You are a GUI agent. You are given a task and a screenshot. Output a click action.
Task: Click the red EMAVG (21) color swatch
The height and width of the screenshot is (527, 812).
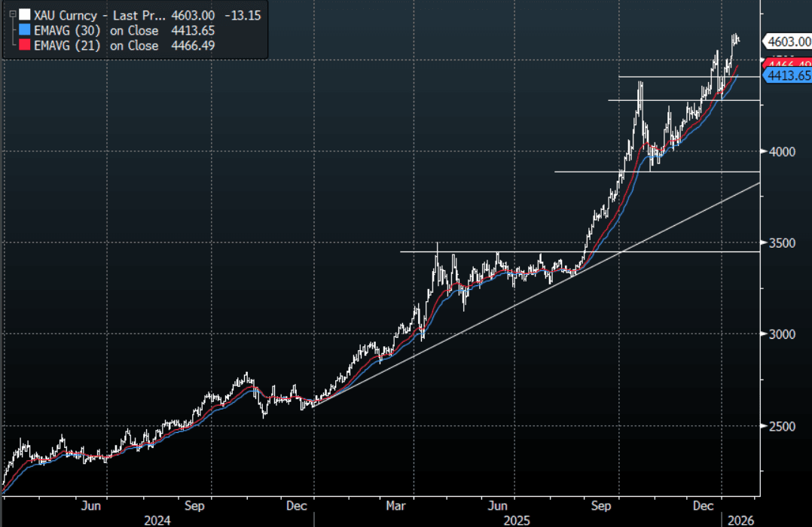tap(25, 46)
